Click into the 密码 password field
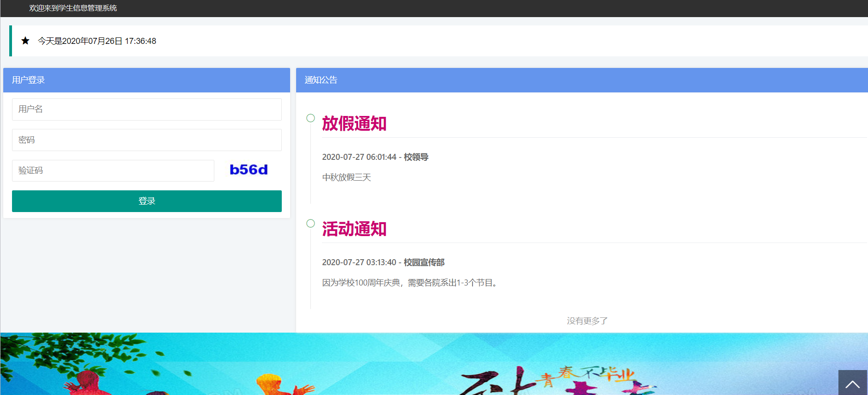Viewport: 868px width, 395px height. point(146,140)
